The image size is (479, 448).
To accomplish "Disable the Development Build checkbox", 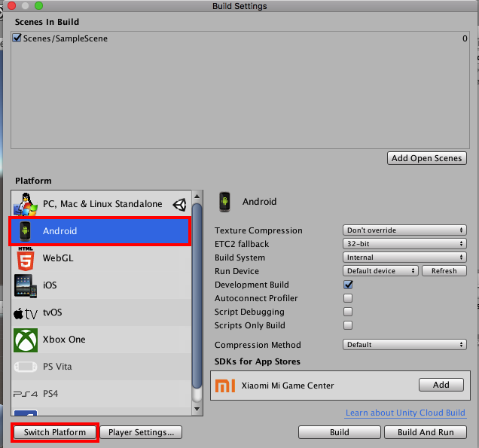I will [x=348, y=285].
